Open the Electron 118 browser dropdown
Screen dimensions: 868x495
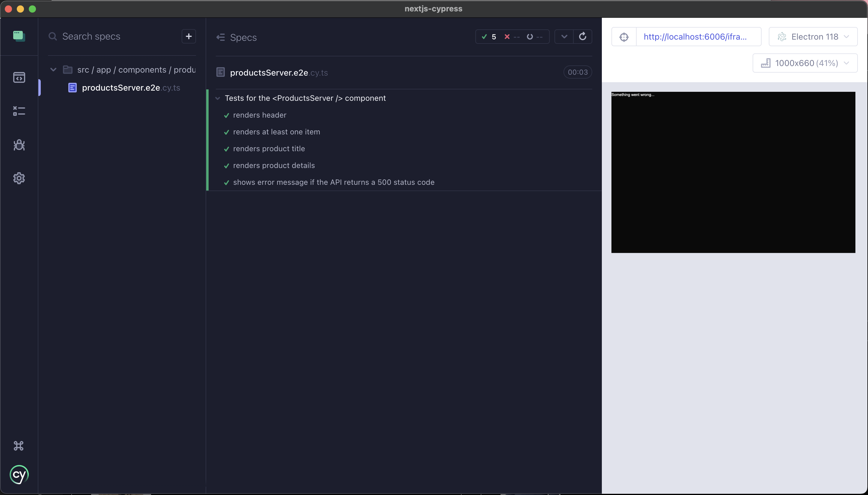(813, 37)
